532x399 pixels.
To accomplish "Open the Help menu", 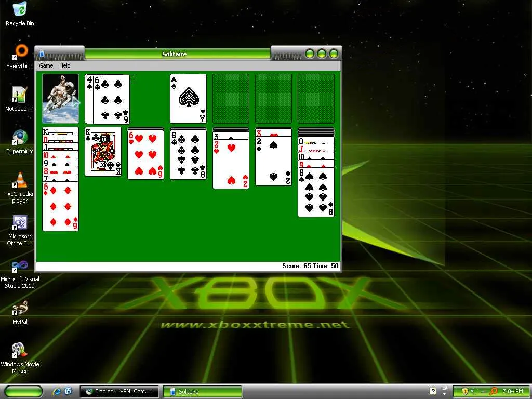I will 65,65.
